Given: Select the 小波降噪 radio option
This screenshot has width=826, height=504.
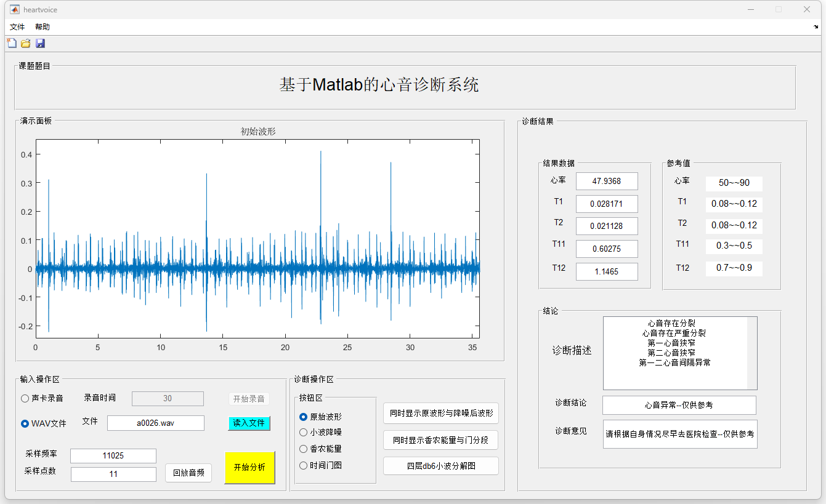Looking at the screenshot, I should coord(303,433).
